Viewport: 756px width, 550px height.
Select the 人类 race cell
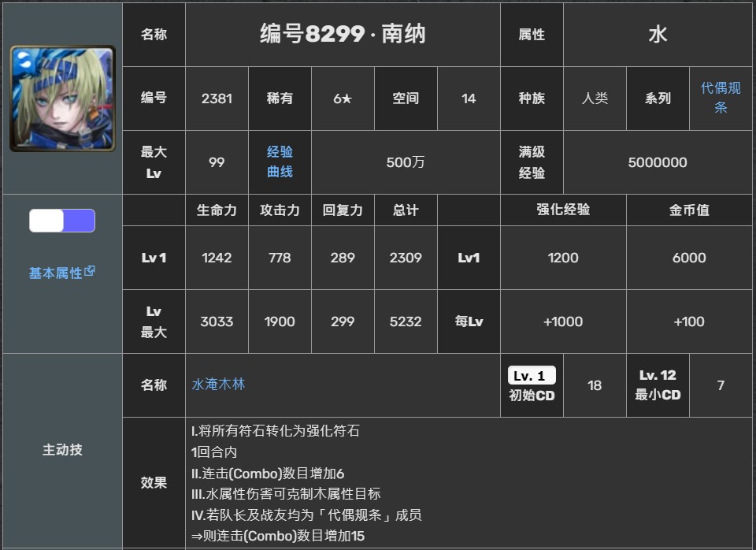[x=595, y=98]
